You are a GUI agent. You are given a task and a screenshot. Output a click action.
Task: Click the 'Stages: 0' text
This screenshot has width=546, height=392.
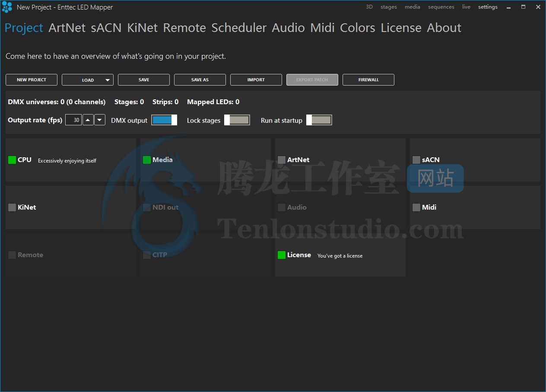point(129,102)
